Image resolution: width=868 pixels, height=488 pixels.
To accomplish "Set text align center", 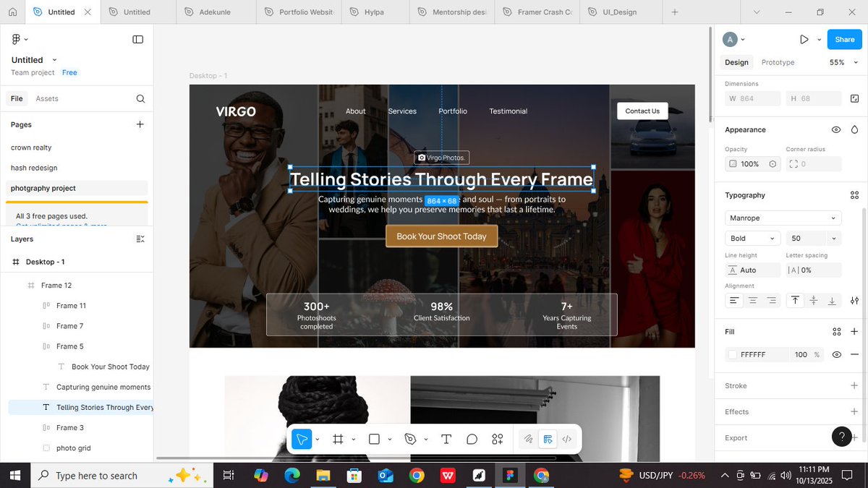I will (x=753, y=300).
